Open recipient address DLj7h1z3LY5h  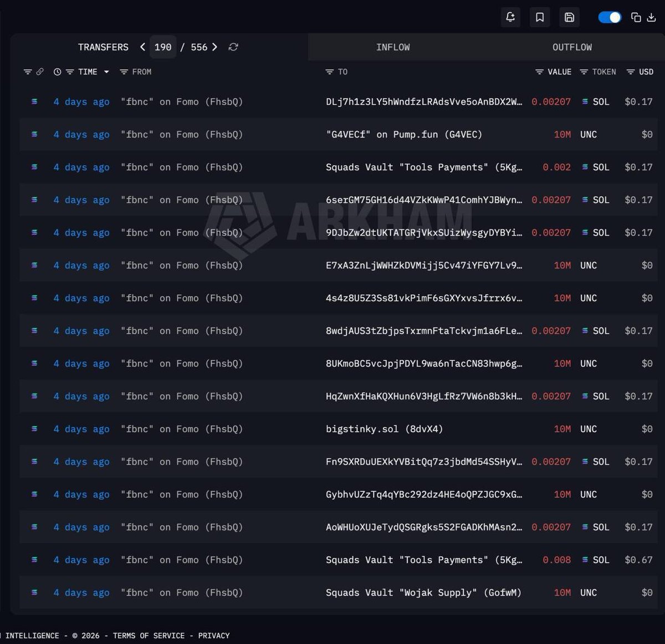424,101
